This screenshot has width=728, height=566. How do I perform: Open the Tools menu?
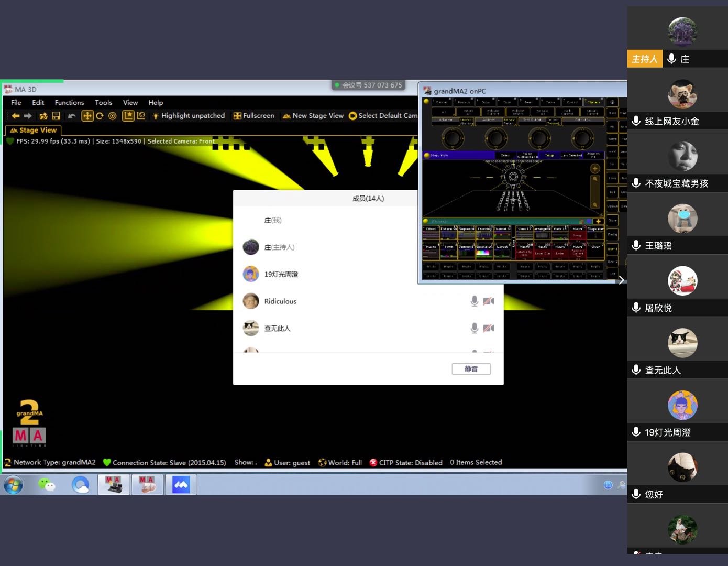pos(103,103)
